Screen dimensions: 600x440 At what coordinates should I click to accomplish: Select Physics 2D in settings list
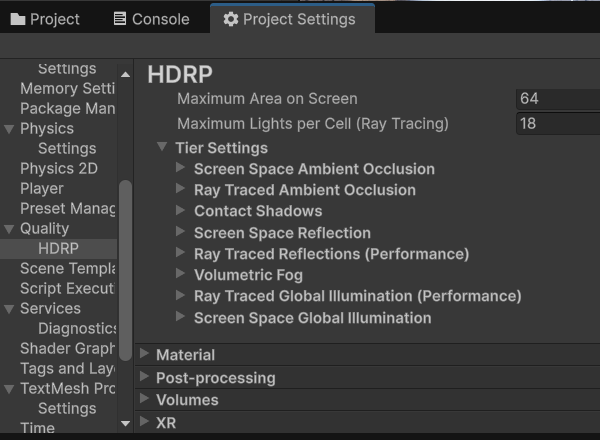coord(59,168)
